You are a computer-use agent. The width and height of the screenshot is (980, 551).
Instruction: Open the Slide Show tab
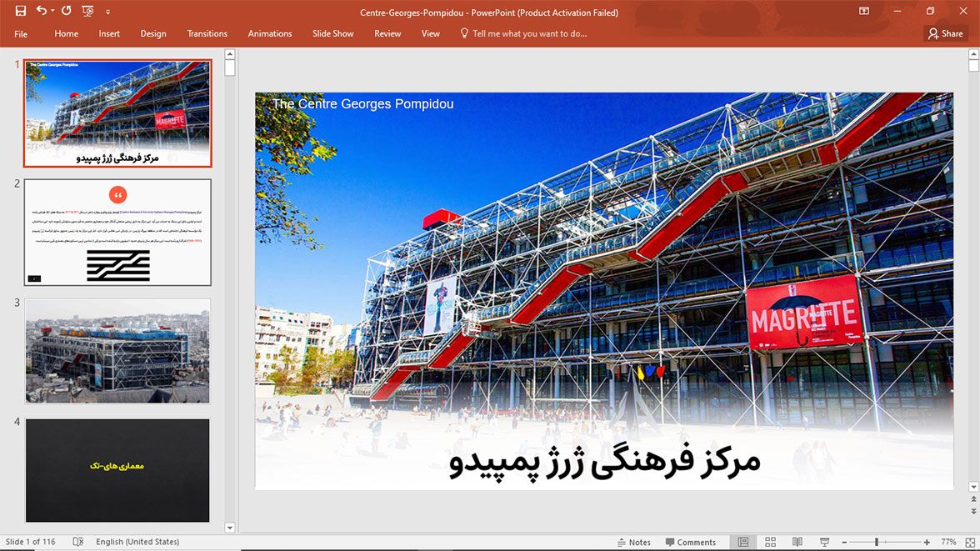[x=333, y=34]
